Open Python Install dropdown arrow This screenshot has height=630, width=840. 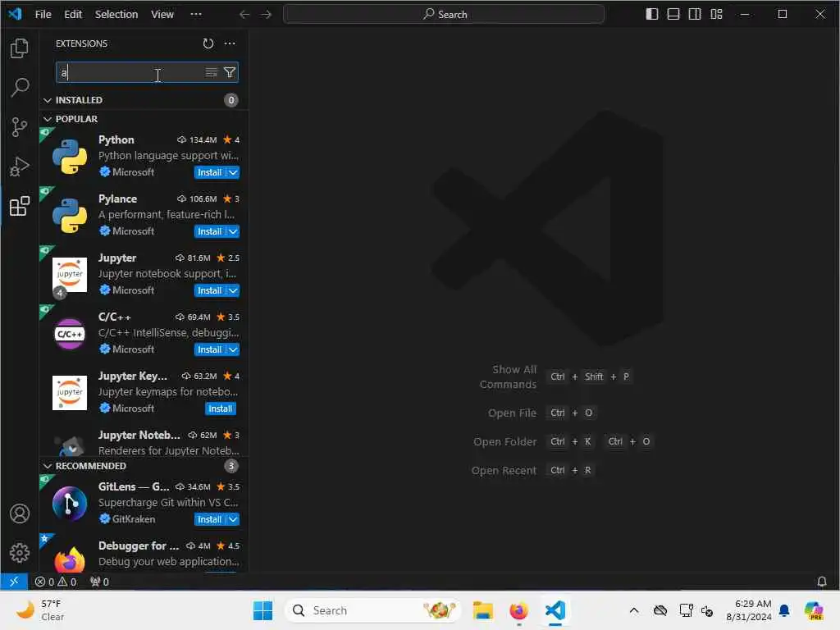[x=233, y=172]
